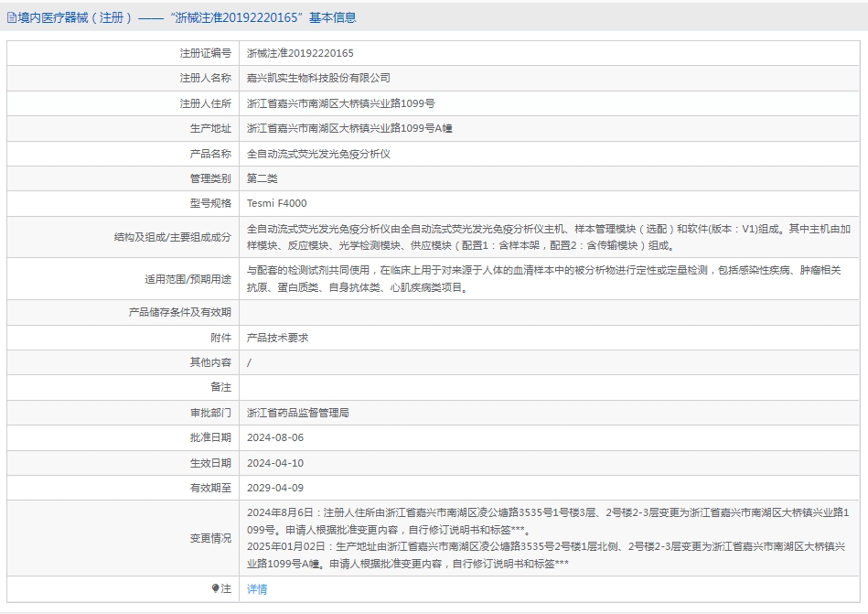Click the 变更情况 change record text
The width and height of the screenshot is (868, 614).
tap(549, 538)
